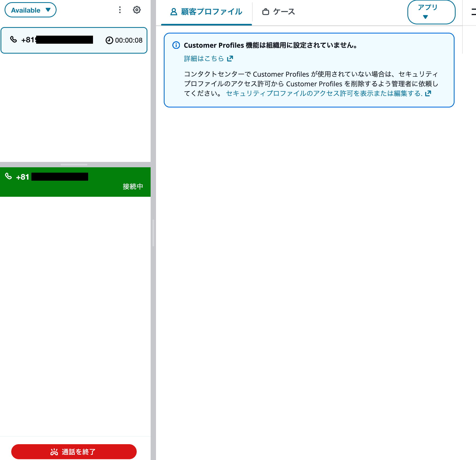Click the external-link icon beside 詳細はこちら
This screenshot has height=460, width=476.
230,58
